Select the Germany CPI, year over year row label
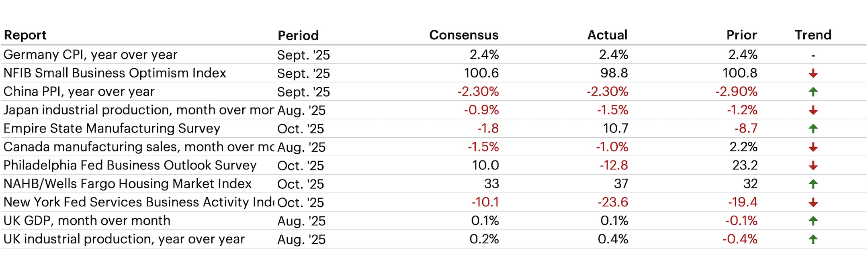The image size is (868, 277). point(90,55)
